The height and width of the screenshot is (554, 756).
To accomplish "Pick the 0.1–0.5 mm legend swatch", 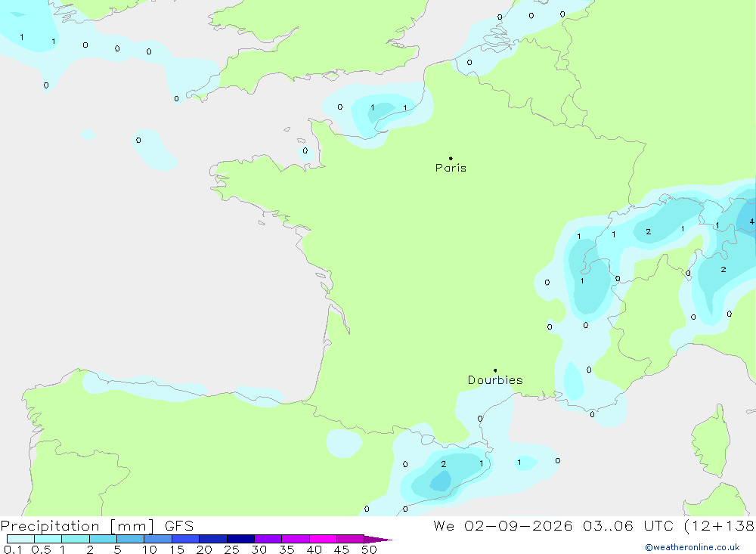I will click(20, 539).
